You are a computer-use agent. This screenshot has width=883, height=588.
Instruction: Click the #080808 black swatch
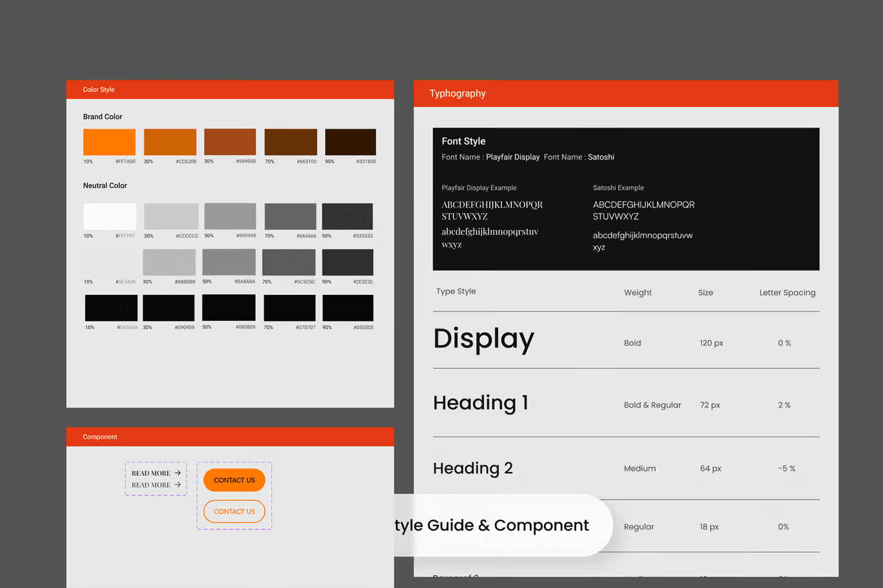tap(229, 308)
